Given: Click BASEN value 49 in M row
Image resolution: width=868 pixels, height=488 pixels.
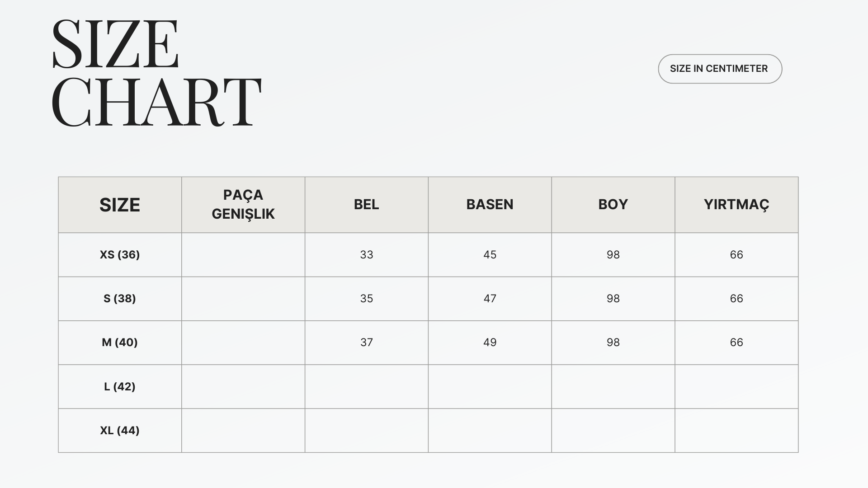Looking at the screenshot, I should [490, 343].
